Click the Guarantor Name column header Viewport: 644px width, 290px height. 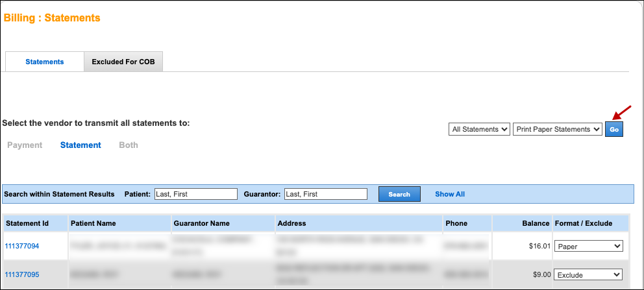pyautogui.click(x=202, y=223)
